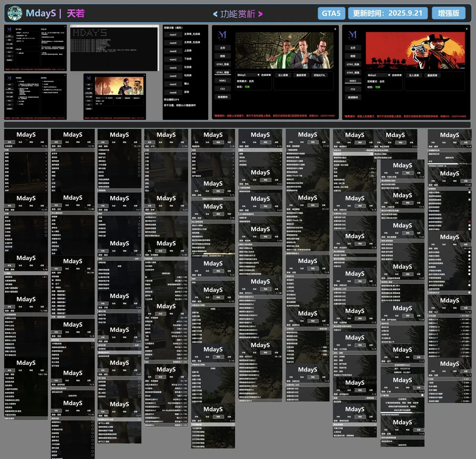Select the MdayS radio in the RDR2 launcher
Viewport: 476px width, 459px height.
389,75
